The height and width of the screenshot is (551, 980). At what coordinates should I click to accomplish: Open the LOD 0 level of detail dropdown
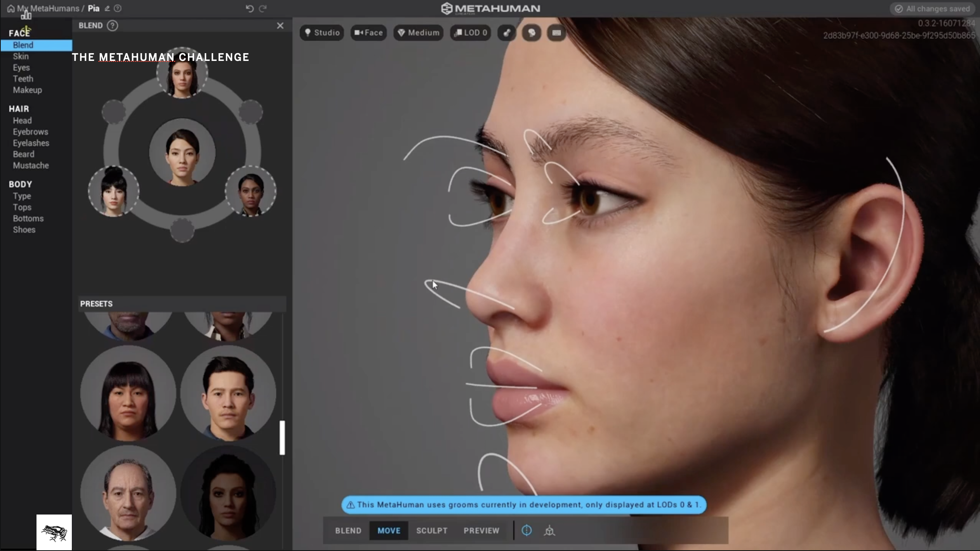pos(471,33)
